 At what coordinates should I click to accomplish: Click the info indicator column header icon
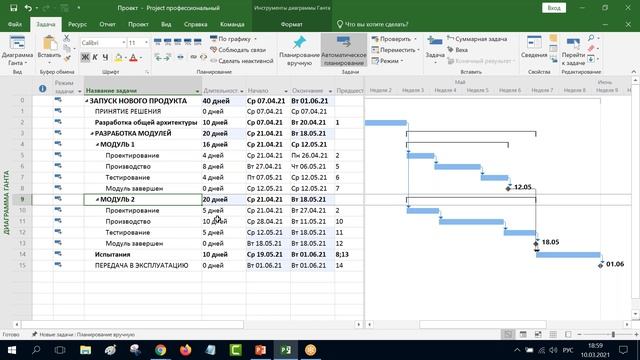[42, 88]
